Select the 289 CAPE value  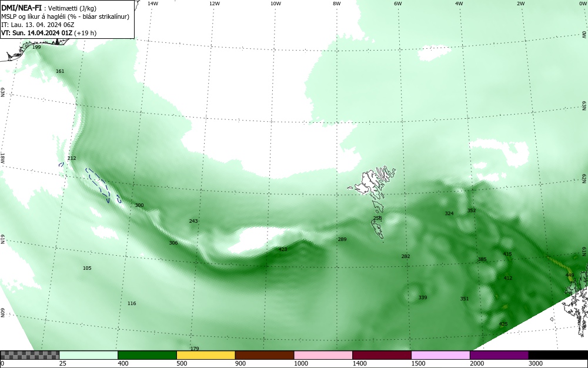pos(342,239)
